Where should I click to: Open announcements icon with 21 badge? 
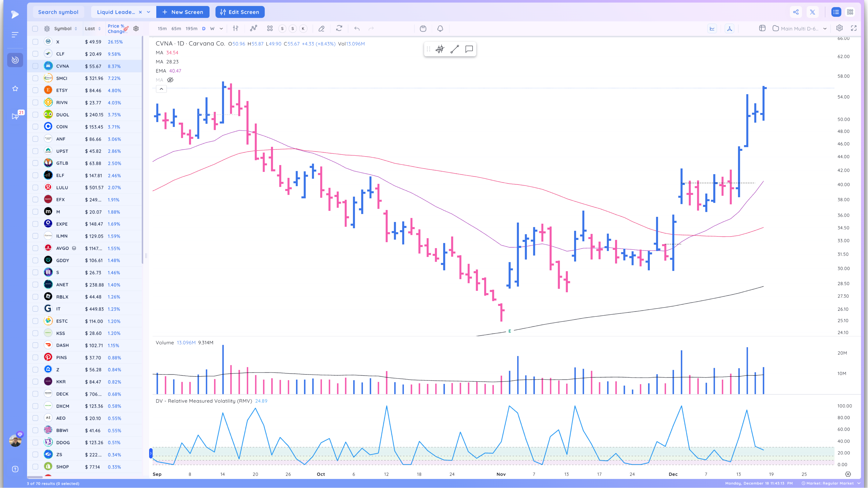coord(15,116)
